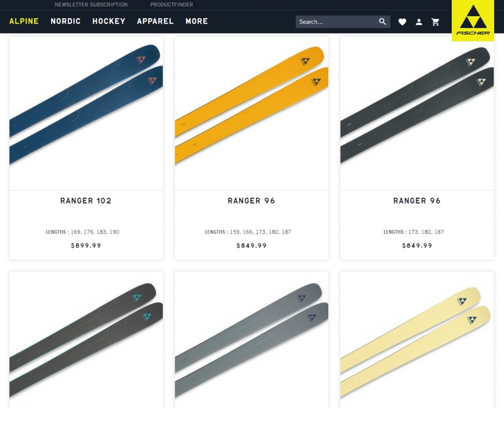This screenshot has width=504, height=430.
Task: Open the orange Ranger 96 ski image
Action: [252, 113]
